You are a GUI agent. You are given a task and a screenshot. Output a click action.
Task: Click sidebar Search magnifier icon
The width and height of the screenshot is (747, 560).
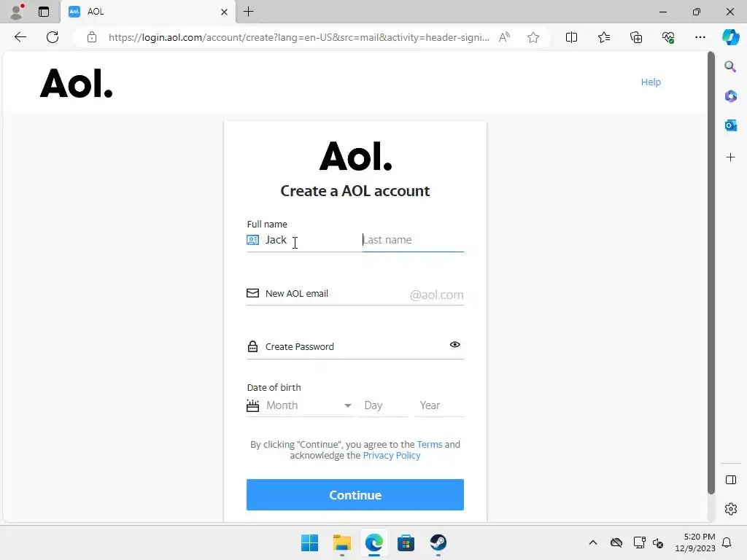pyautogui.click(x=730, y=66)
